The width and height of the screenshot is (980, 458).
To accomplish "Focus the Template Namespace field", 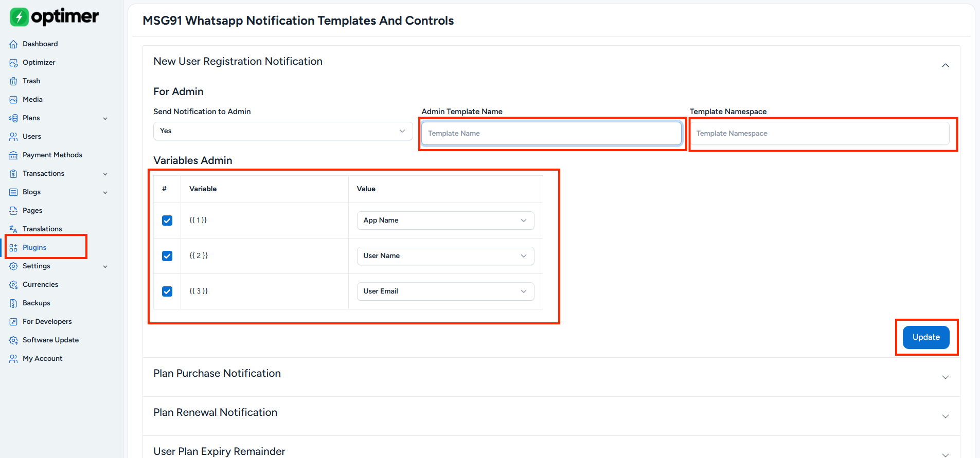I will 820,134.
